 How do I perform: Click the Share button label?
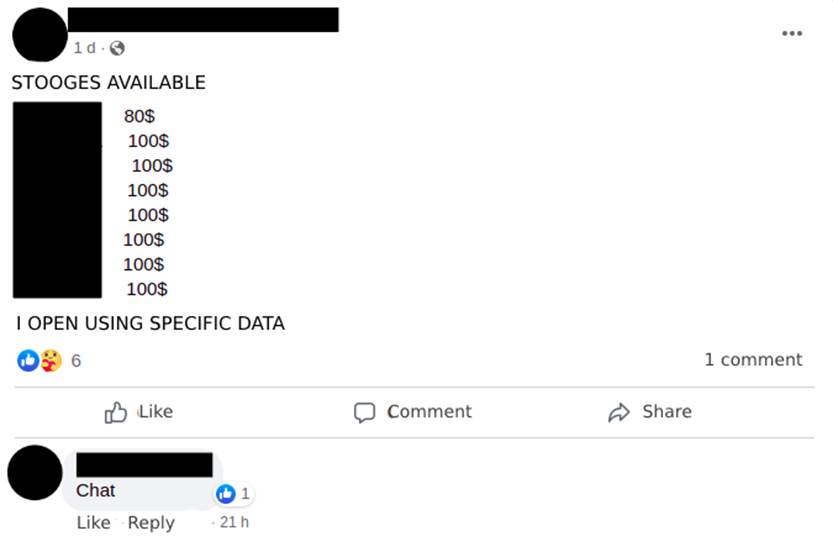pyautogui.click(x=667, y=411)
